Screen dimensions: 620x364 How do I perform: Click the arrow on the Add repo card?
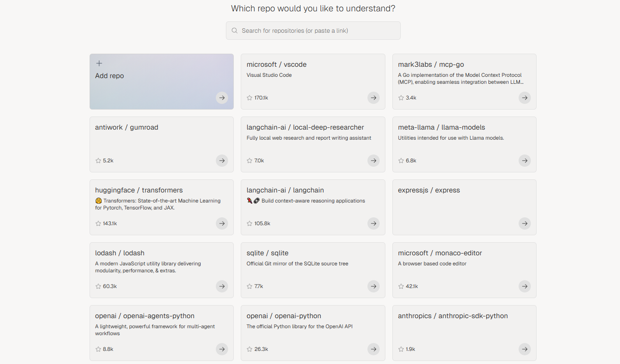point(222,98)
